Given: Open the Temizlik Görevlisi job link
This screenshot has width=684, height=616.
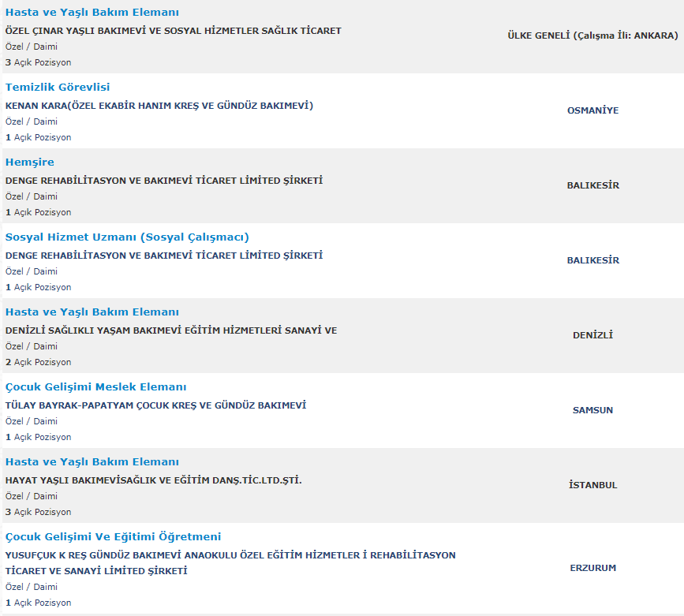Looking at the screenshot, I should click(x=58, y=88).
